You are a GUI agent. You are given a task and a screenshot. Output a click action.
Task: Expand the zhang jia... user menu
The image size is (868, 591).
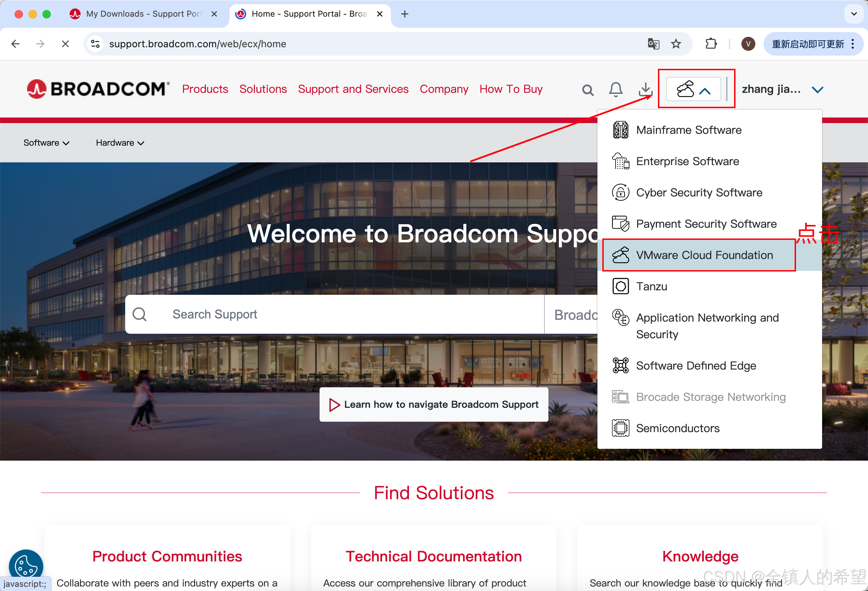pos(782,89)
